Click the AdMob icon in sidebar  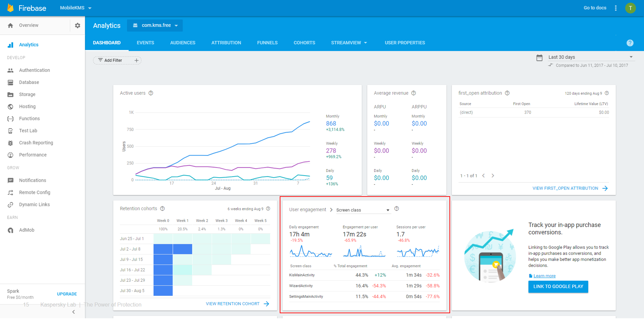coord(10,230)
